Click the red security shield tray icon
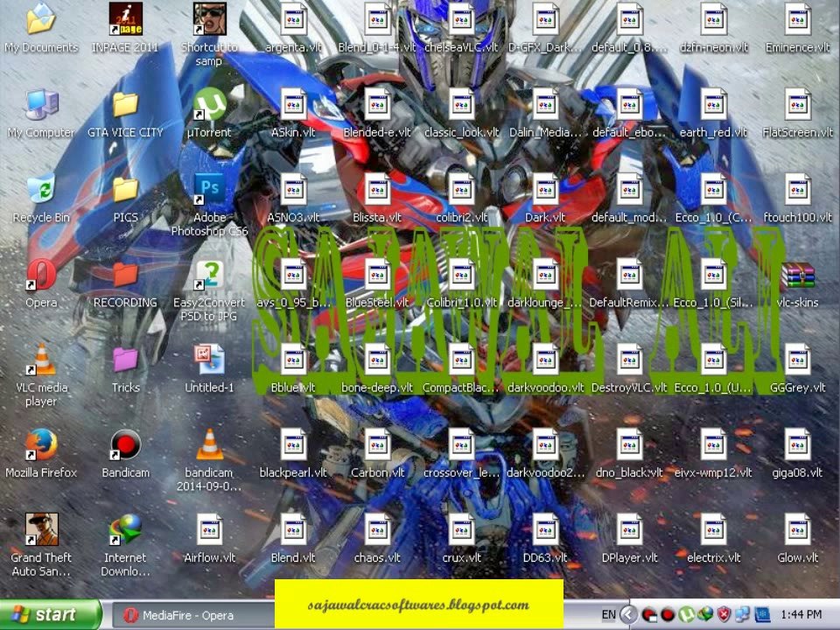 (x=724, y=614)
